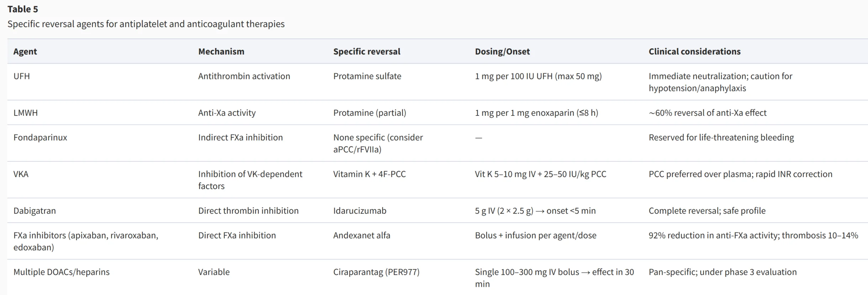The height and width of the screenshot is (295, 868).
Task: Click the LMWH row label
Action: (x=26, y=113)
